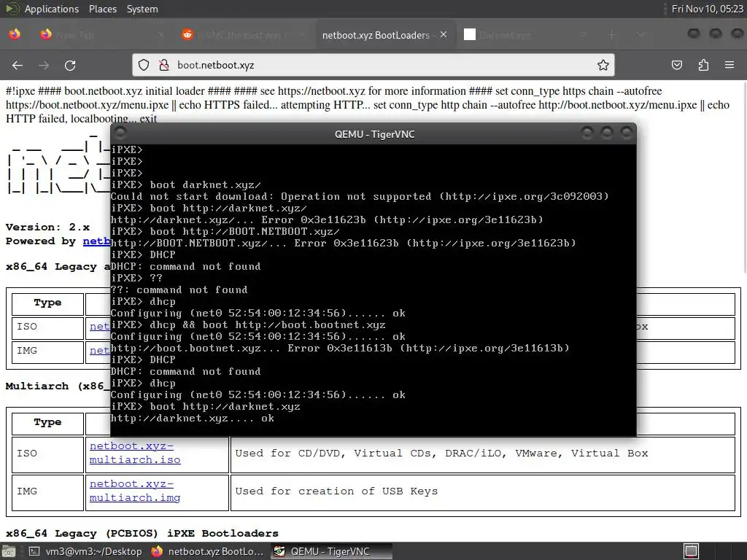Open netboot.xyz-multiarch.img link
The height and width of the screenshot is (560, 747).
coord(135,491)
